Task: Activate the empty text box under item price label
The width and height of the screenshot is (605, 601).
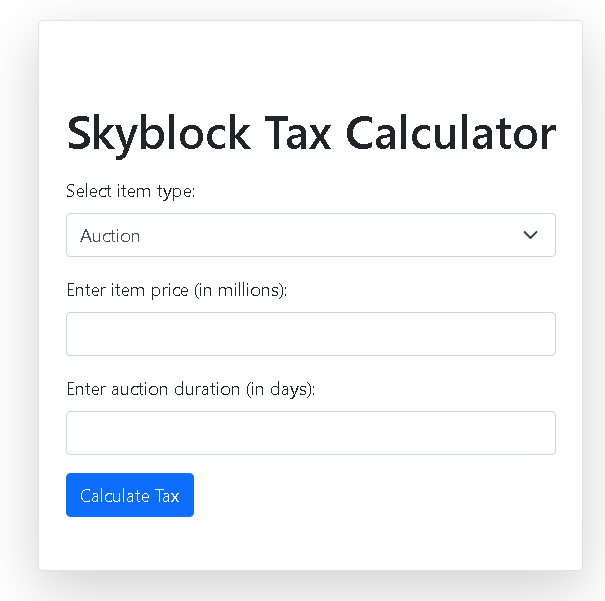Action: 310,334
